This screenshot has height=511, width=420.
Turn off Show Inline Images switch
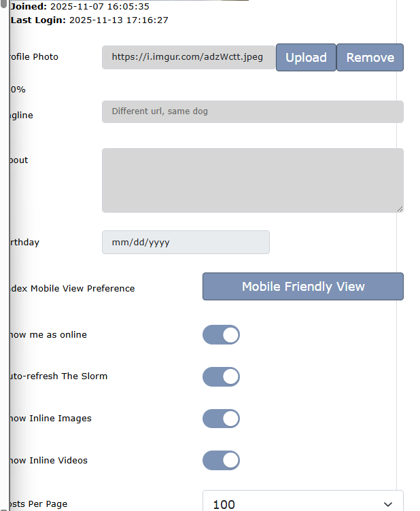click(221, 419)
